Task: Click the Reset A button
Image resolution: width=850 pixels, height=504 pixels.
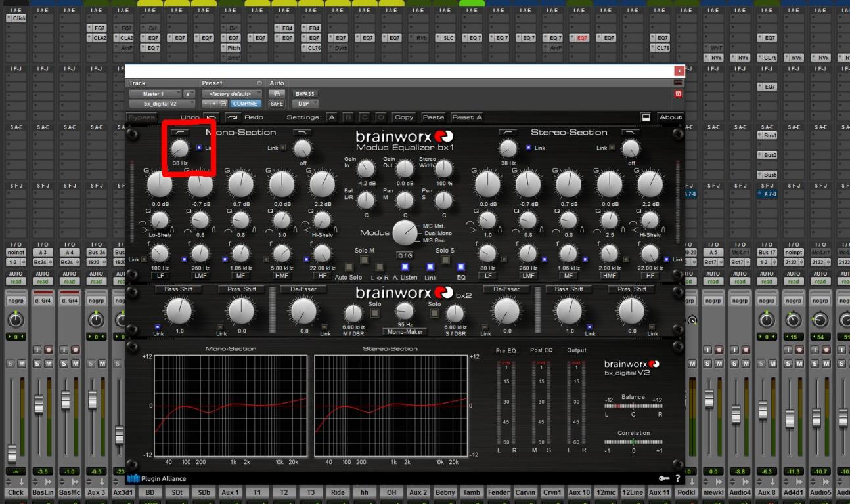Action: pos(466,117)
